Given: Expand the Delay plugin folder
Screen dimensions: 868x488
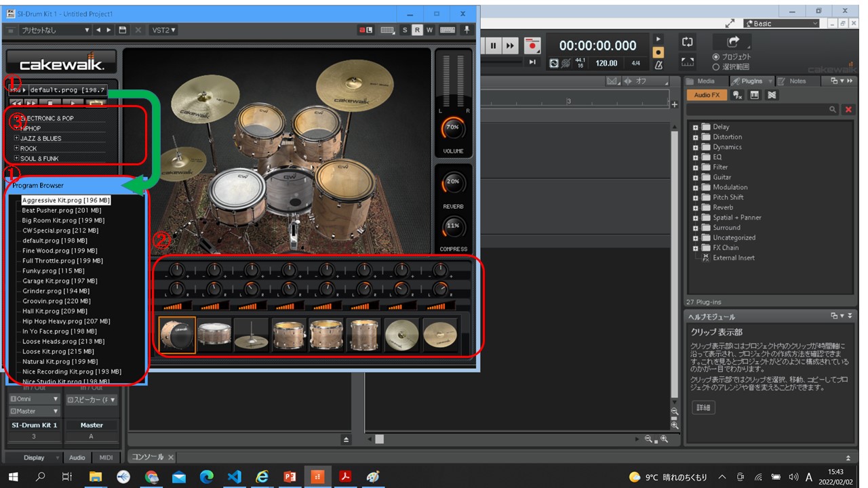Looking at the screenshot, I should click(696, 127).
